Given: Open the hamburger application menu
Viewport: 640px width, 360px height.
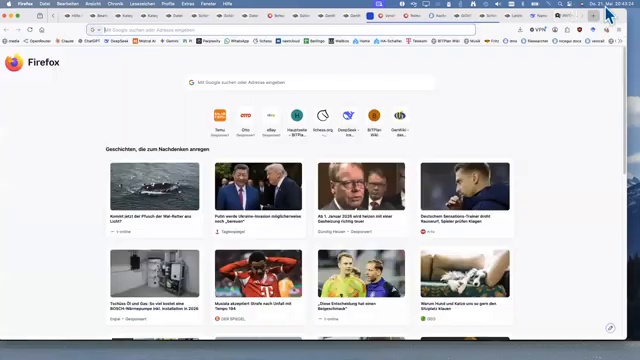Looking at the screenshot, I should (x=619, y=30).
